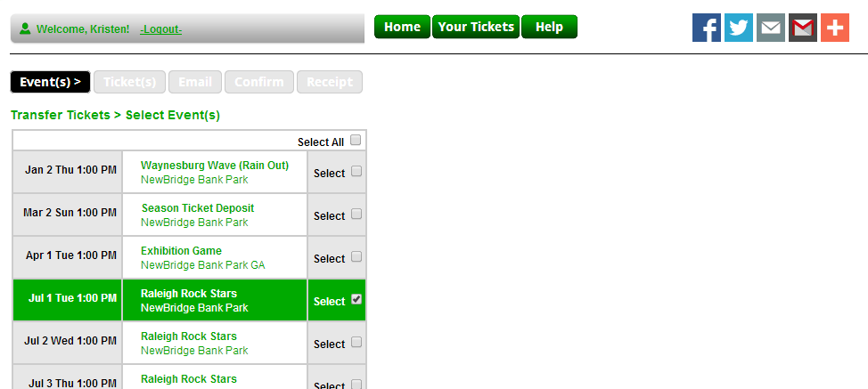Open the Event(s) step tab
The height and width of the screenshot is (389, 868).
(x=51, y=82)
